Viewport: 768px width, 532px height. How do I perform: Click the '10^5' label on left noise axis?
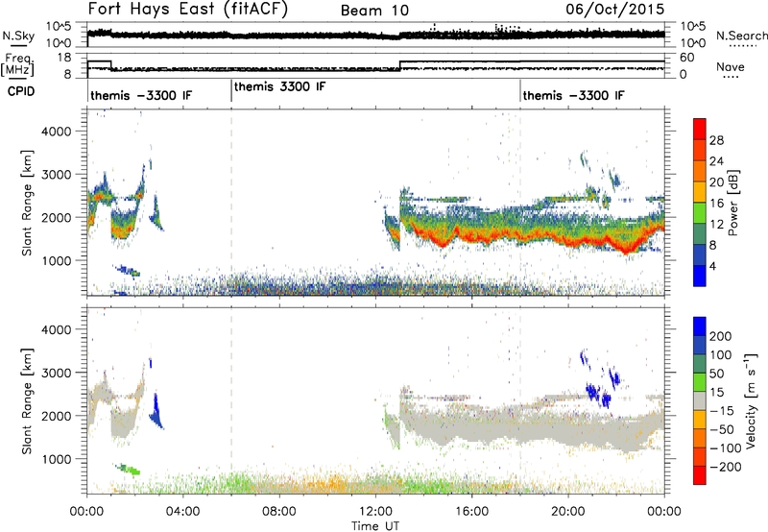[59, 26]
